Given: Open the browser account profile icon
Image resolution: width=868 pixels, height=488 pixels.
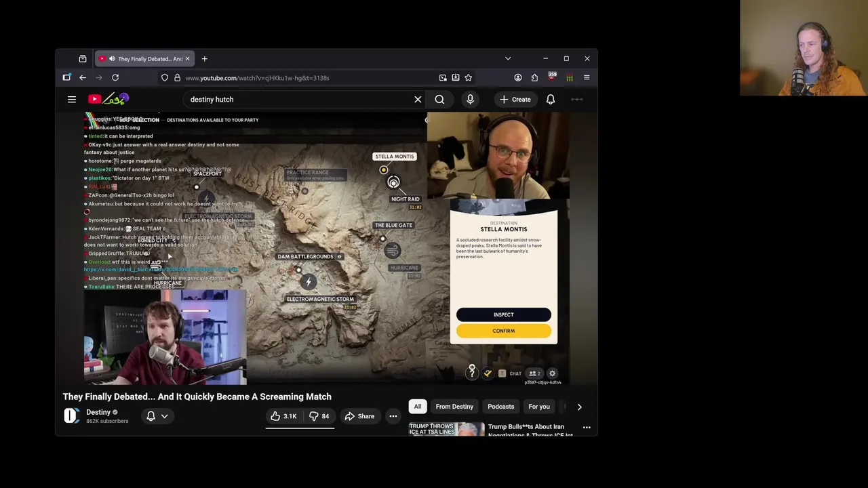Looking at the screenshot, I should tap(518, 78).
